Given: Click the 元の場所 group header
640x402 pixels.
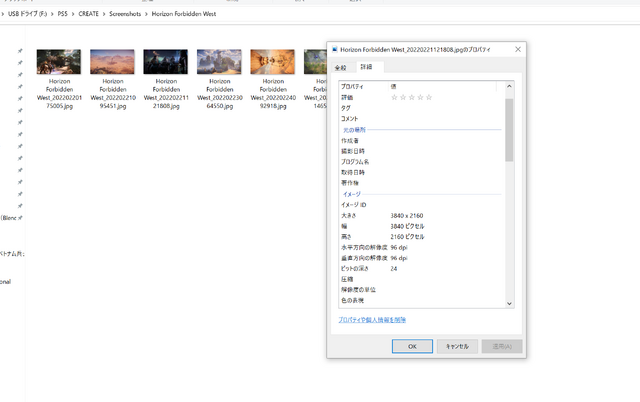Looking at the screenshot, I should pyautogui.click(x=354, y=130).
